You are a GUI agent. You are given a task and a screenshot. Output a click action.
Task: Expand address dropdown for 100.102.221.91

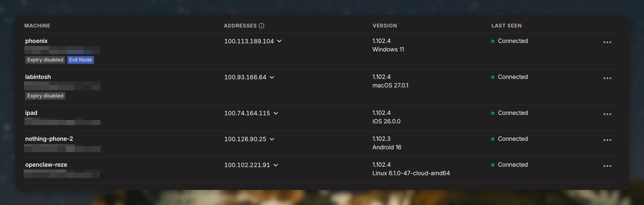276,165
